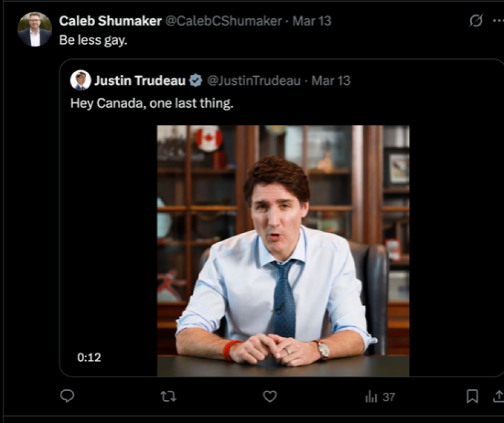
Task: Open the view count analytics icon
Action: click(372, 396)
